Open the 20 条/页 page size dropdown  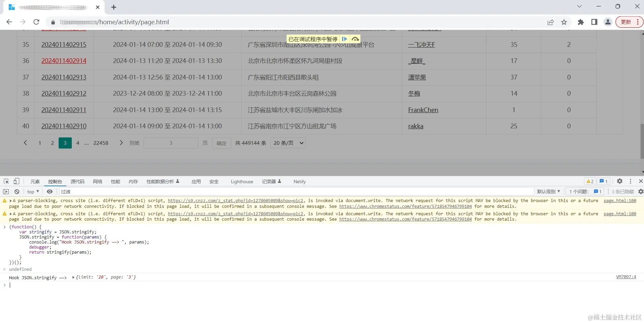pyautogui.click(x=288, y=143)
